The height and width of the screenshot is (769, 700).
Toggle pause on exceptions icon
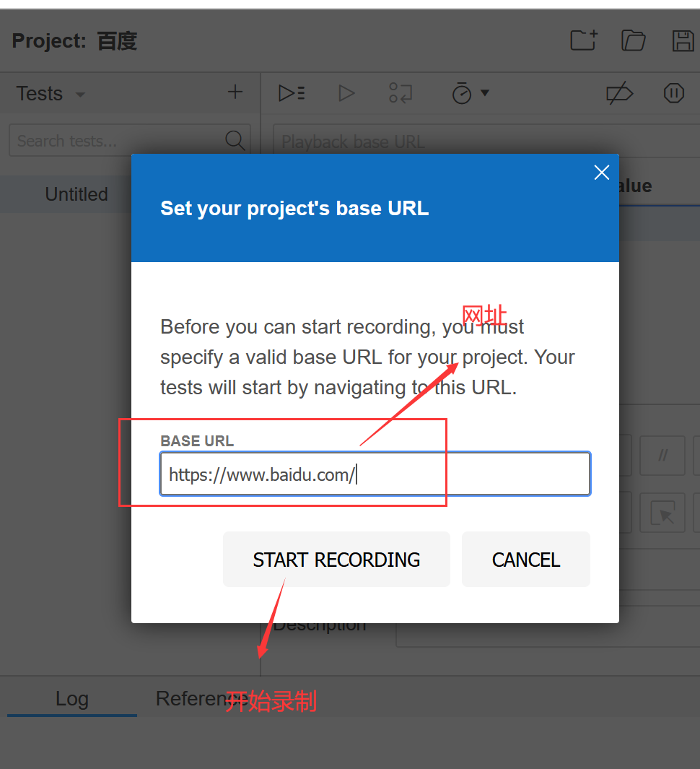click(674, 92)
